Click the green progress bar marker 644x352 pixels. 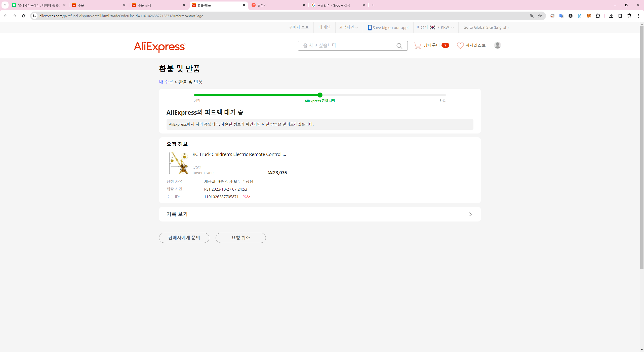(x=320, y=95)
